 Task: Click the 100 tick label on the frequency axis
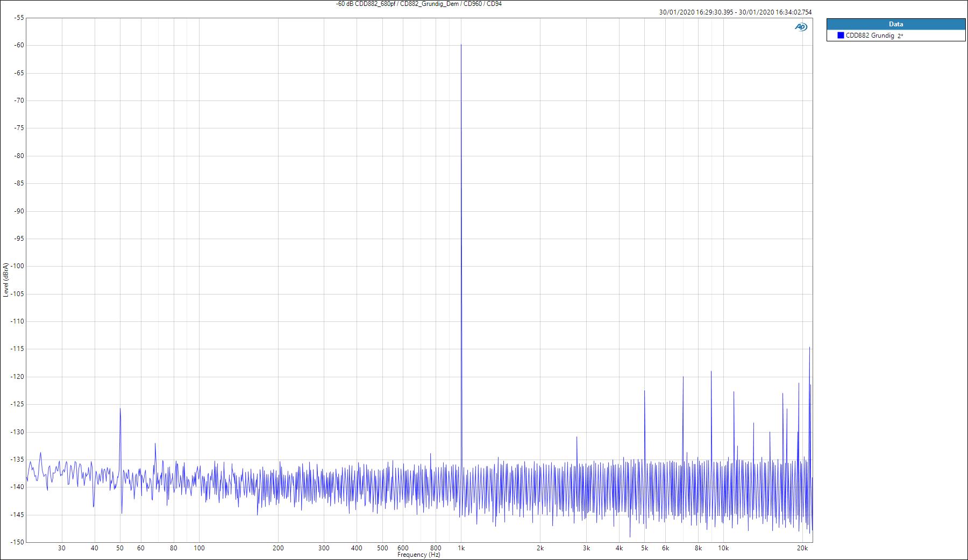pos(199,548)
